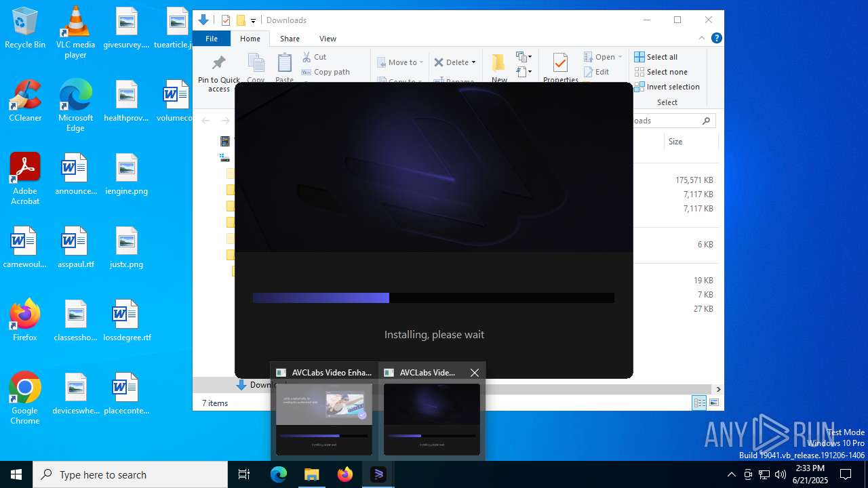Collapse the Explorer ribbon chevron

click(x=702, y=38)
